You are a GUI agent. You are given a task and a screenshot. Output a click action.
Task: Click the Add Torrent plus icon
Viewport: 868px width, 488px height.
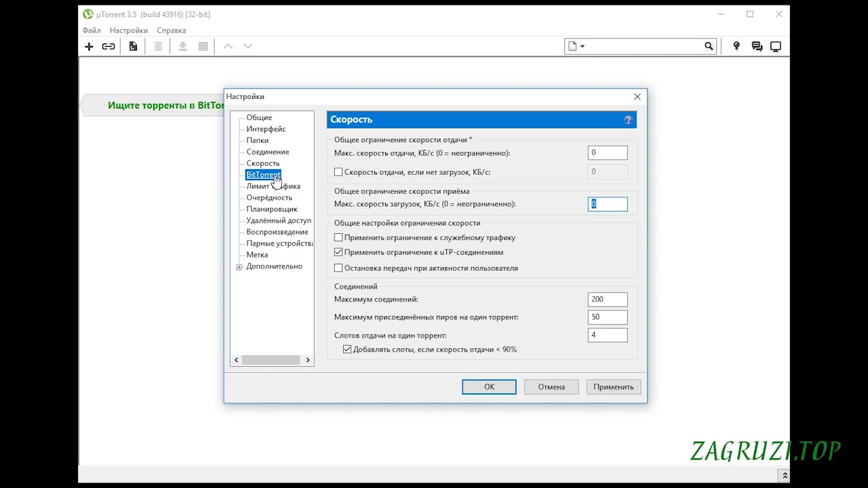click(89, 47)
